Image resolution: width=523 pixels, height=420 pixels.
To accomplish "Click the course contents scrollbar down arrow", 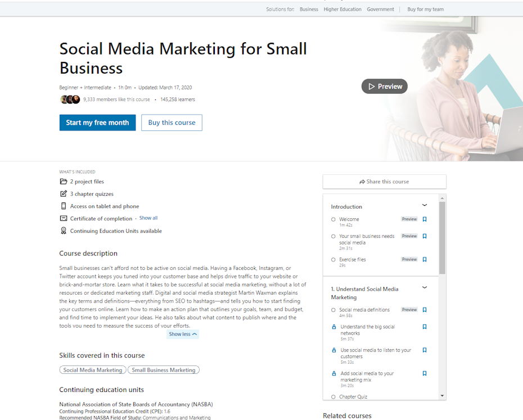I will pyautogui.click(x=443, y=396).
